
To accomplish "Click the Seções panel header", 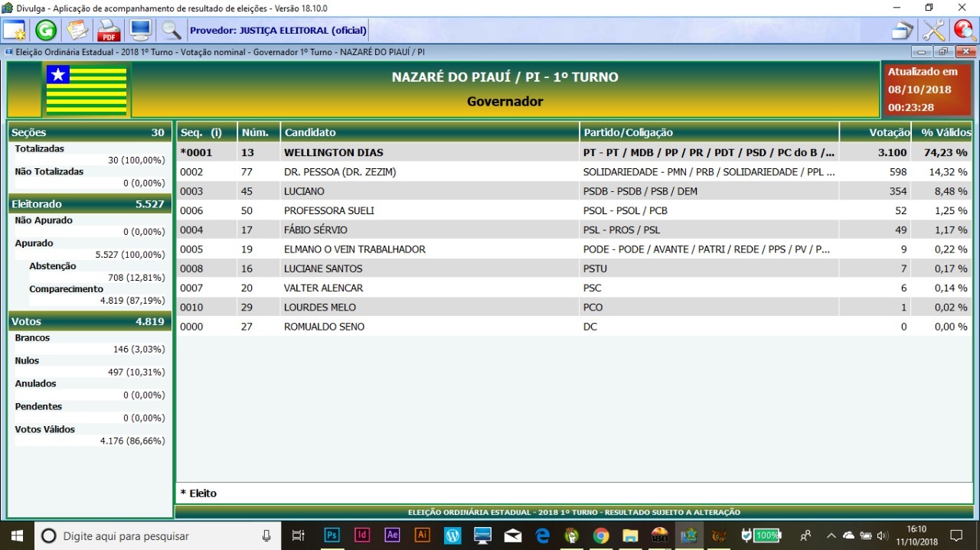I will (89, 132).
